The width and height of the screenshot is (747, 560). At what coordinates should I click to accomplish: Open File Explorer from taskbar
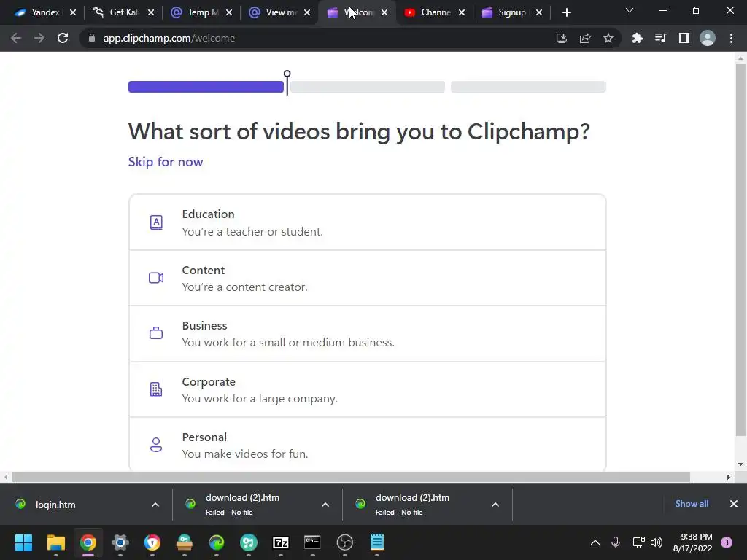55,542
